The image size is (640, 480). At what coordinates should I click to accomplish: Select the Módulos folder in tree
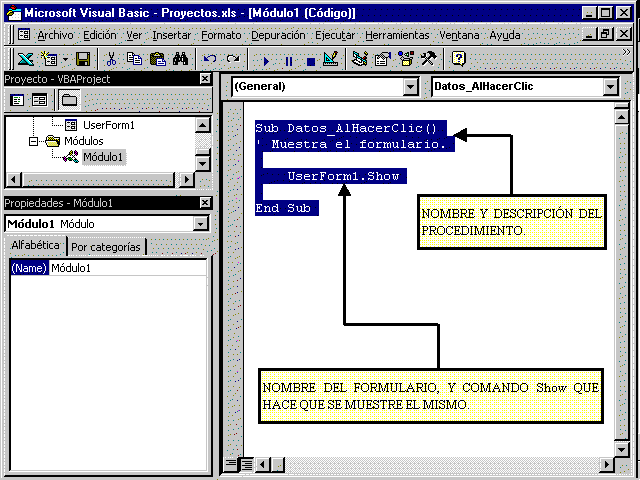click(84, 141)
